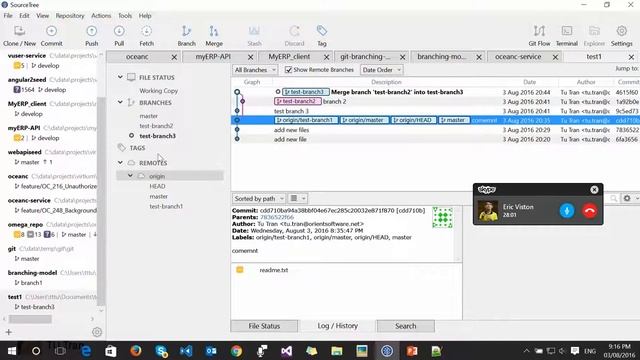Click the diff options gear icon
The image size is (640, 360).
point(627,198)
